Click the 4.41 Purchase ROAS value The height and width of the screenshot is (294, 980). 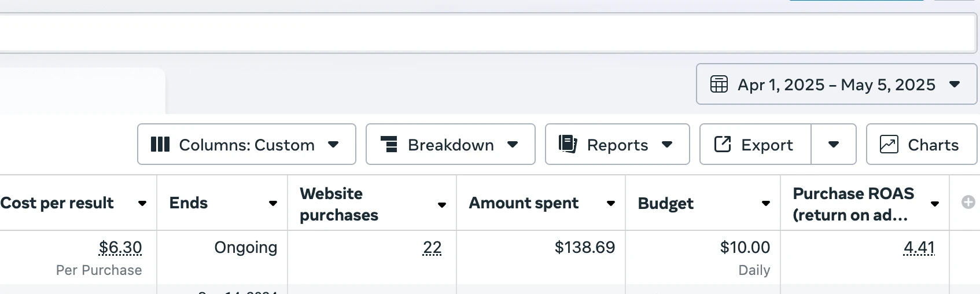(919, 248)
